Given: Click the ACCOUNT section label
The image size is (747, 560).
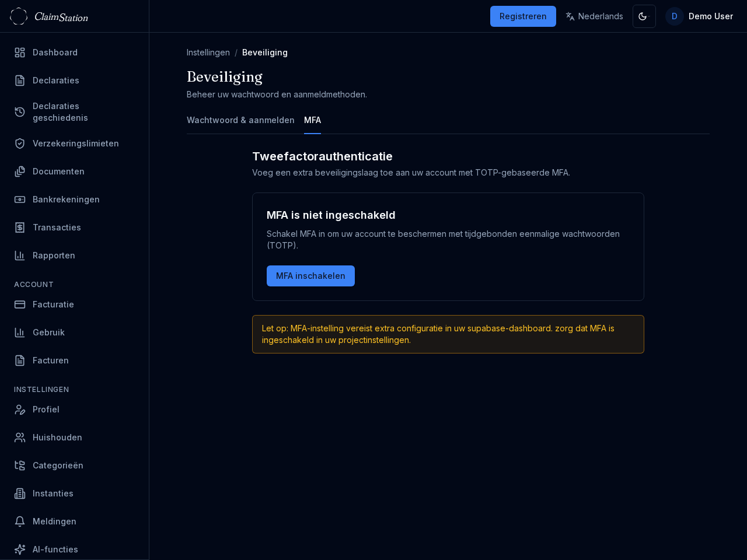Looking at the screenshot, I should pos(34,285).
